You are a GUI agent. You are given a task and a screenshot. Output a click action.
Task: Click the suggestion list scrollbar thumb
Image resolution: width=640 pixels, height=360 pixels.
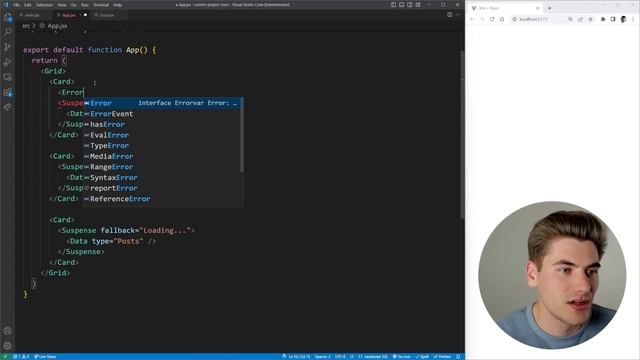coord(242,135)
